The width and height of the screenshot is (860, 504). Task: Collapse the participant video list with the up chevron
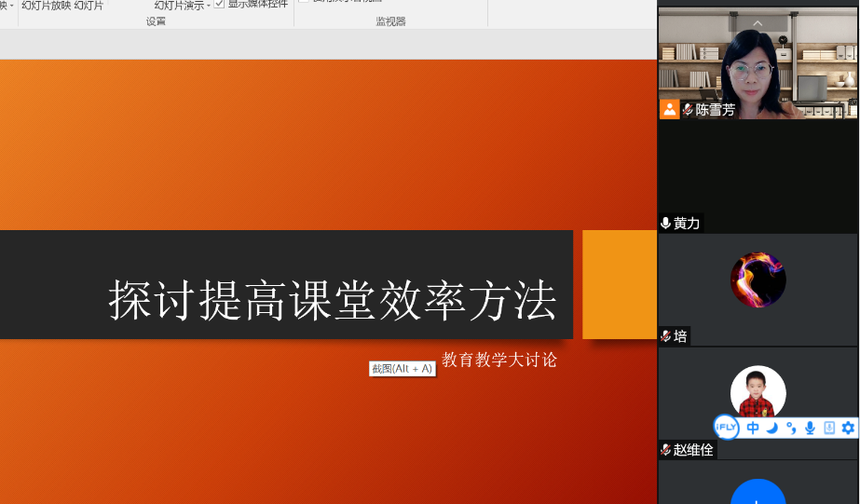click(x=758, y=23)
